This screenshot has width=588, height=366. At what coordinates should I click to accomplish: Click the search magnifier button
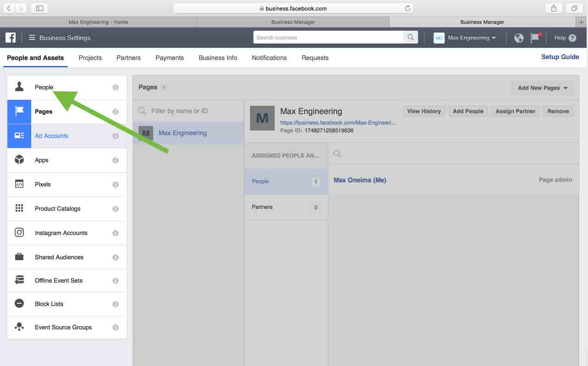click(411, 38)
